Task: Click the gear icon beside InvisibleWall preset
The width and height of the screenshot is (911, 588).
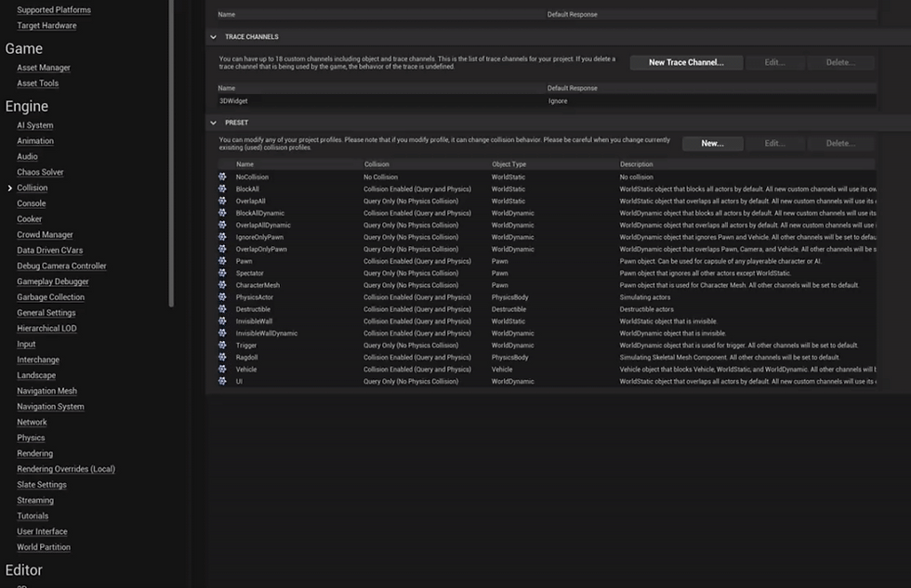Action: pyautogui.click(x=222, y=321)
